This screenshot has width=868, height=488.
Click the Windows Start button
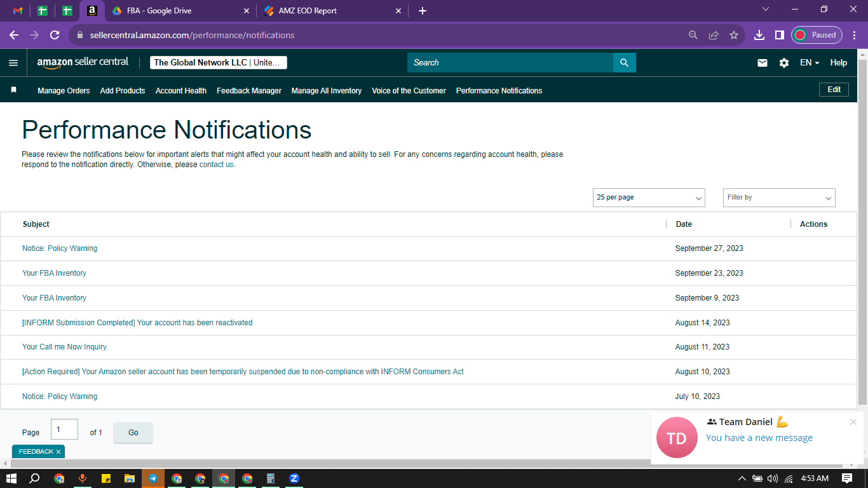11,478
